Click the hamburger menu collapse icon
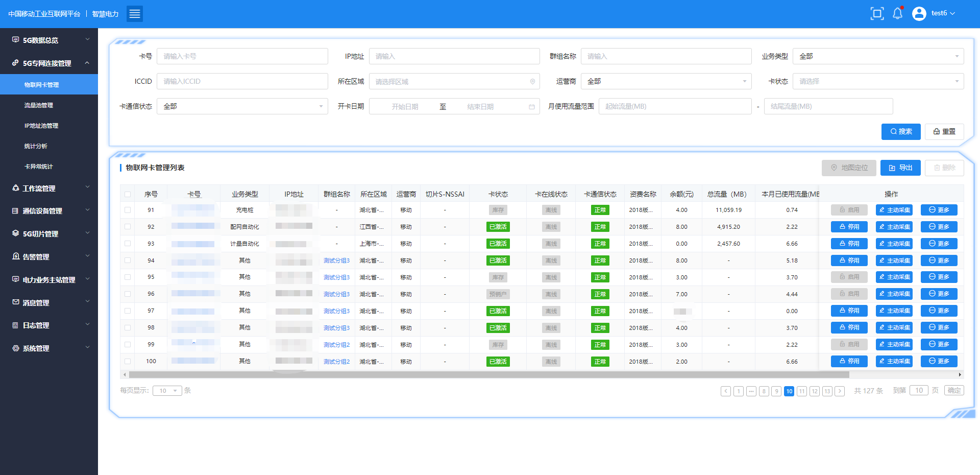The width and height of the screenshot is (980, 475). pos(135,14)
